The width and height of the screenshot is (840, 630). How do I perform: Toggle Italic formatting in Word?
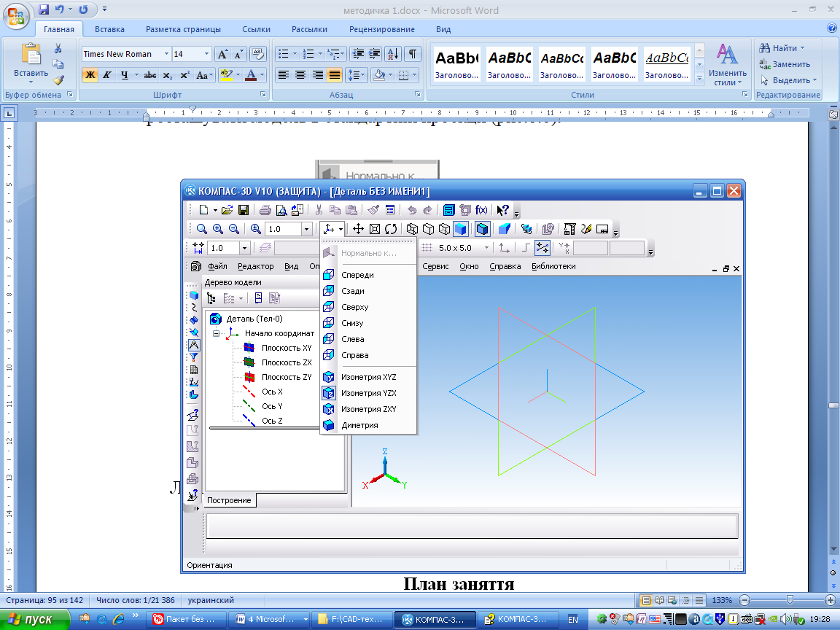coord(106,75)
